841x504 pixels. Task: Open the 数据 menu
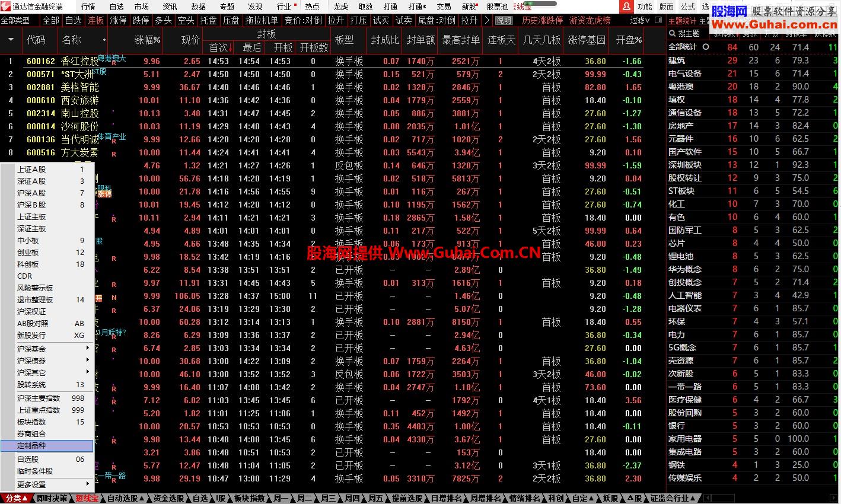198,7
